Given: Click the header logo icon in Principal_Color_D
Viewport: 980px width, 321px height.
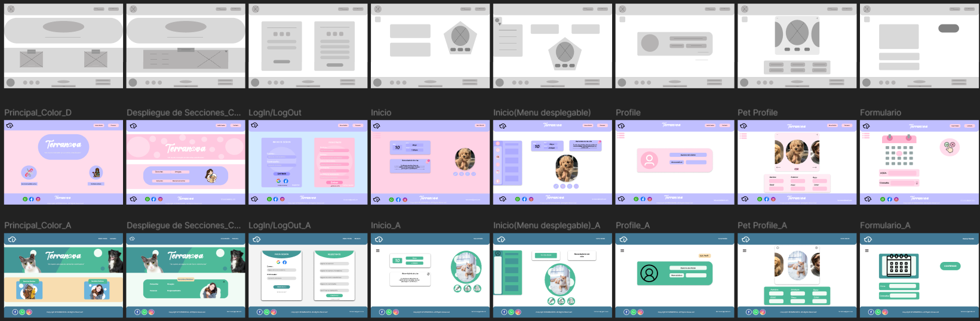Looking at the screenshot, I should (10, 125).
